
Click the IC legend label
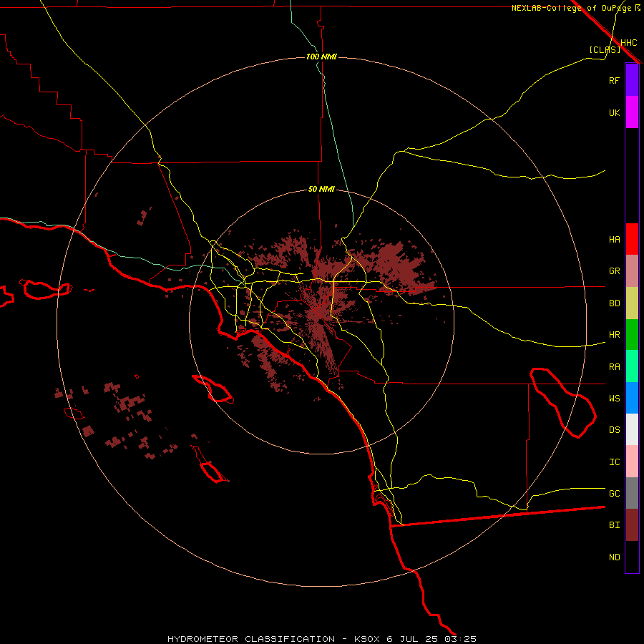(614, 462)
